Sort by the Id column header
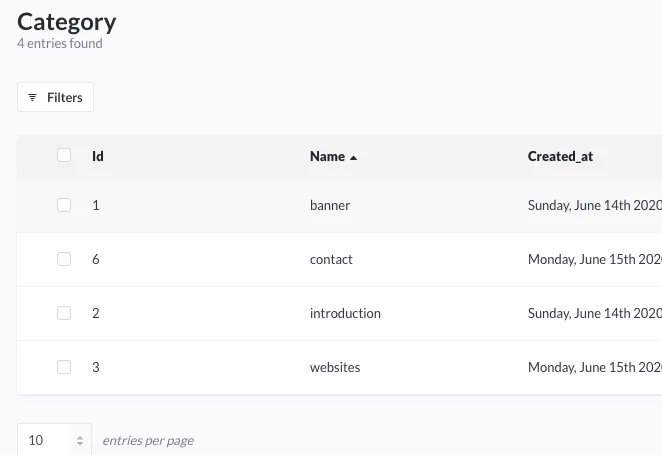The image size is (662, 455). coord(98,156)
